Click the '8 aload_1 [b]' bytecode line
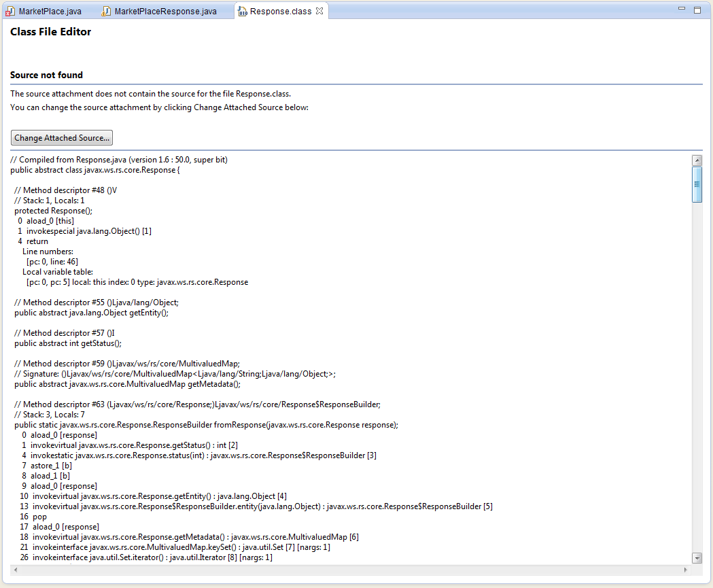Viewport: 713px width, 588px height. pos(46,476)
